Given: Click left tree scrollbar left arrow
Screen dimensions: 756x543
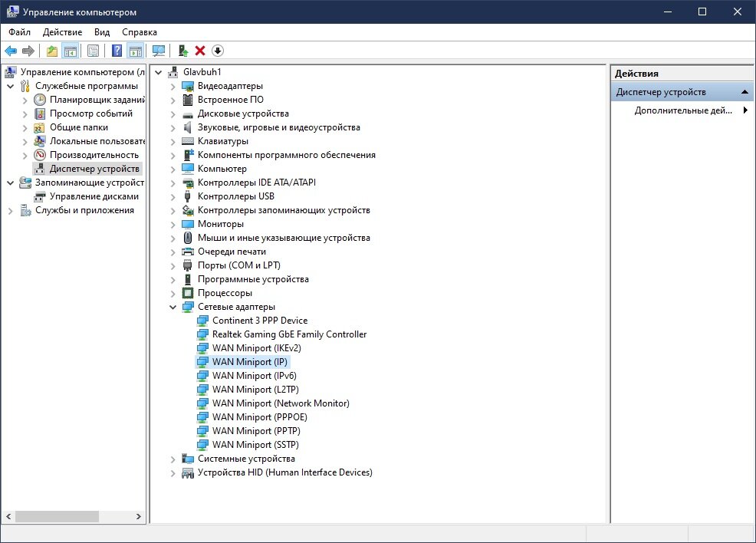Looking at the screenshot, I should point(8,516).
